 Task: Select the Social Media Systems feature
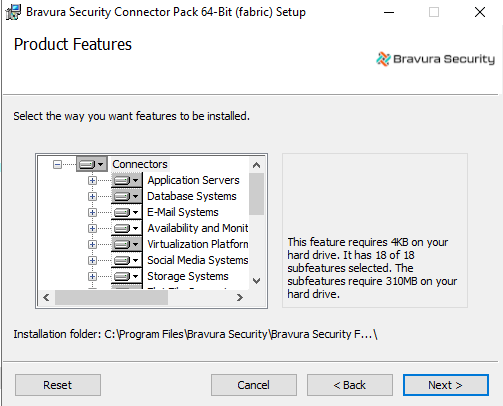198,260
